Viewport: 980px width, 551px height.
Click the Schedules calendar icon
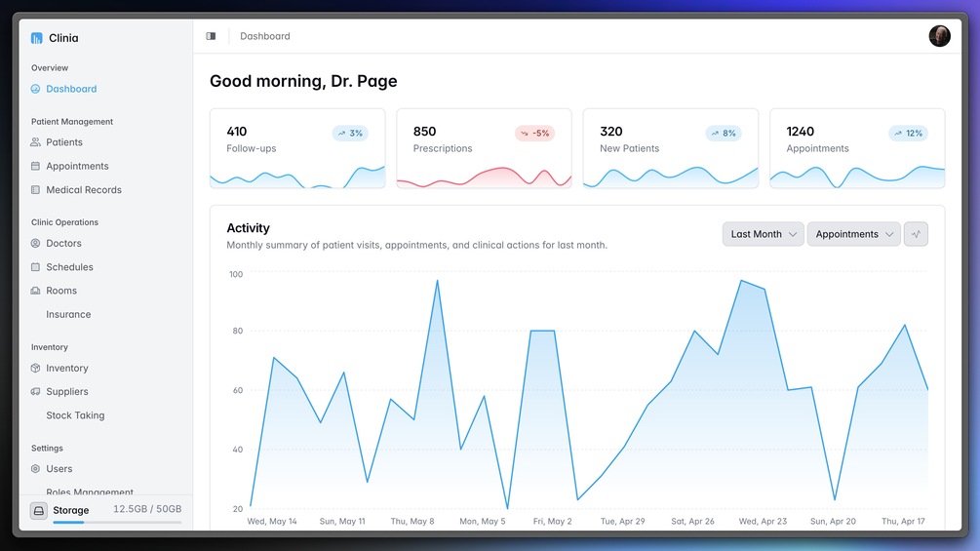36,267
